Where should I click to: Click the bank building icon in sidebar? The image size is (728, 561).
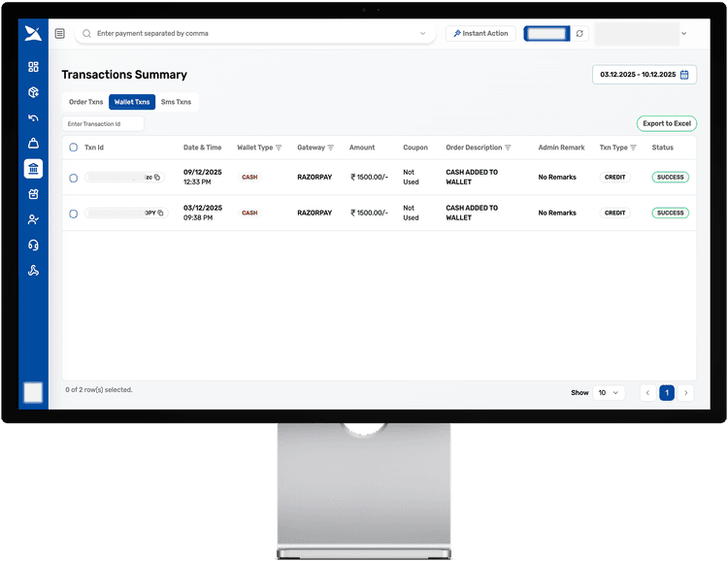[33, 169]
